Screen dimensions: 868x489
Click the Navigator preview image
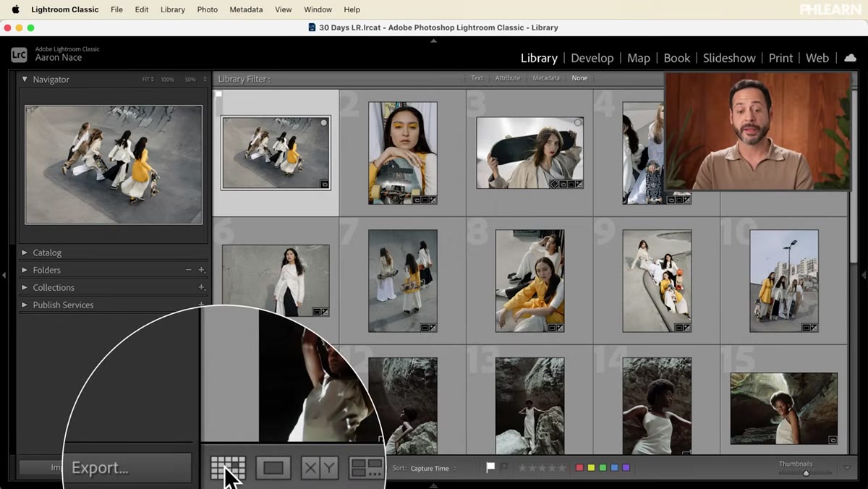point(114,165)
